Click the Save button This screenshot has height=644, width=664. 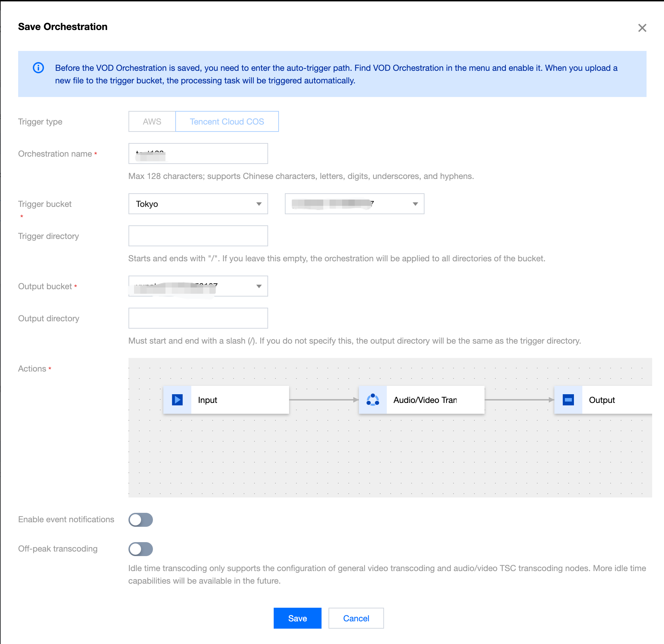point(297,618)
